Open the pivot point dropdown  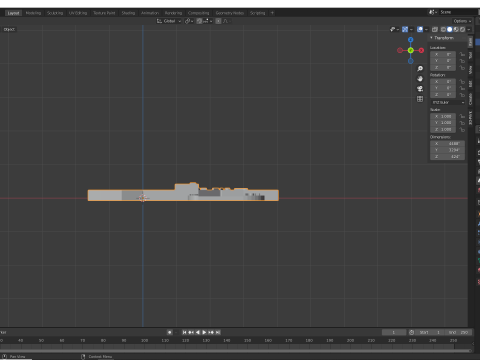point(189,21)
